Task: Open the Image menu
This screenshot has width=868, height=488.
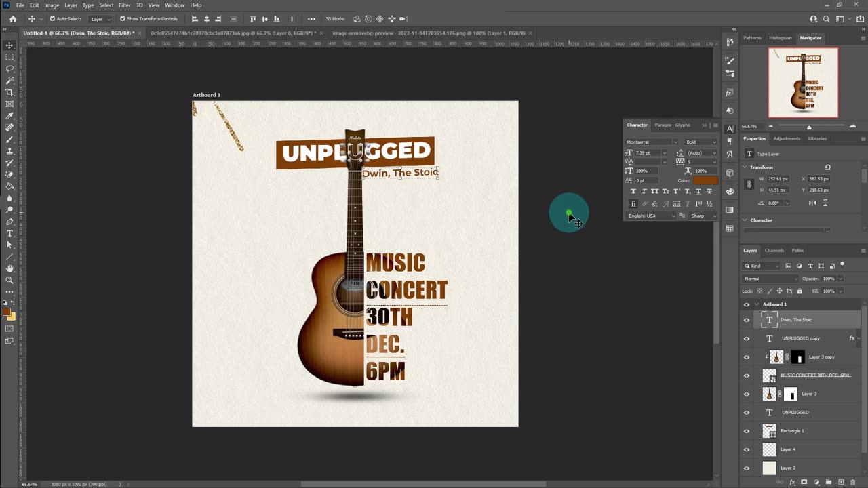Action: tap(52, 5)
